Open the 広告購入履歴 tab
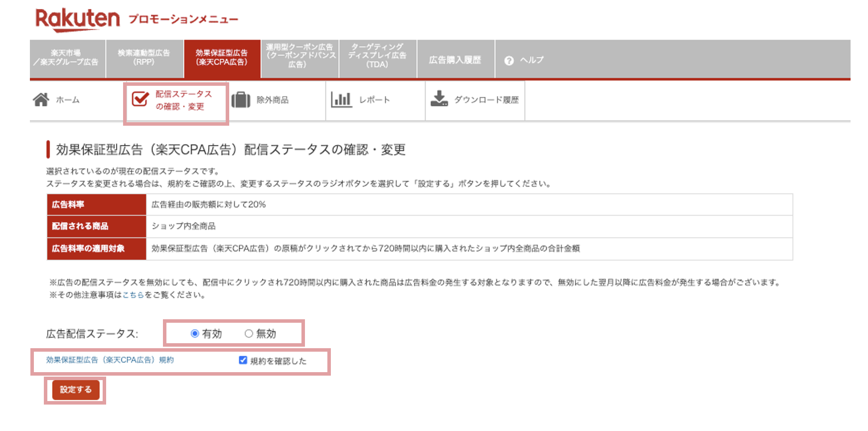This screenshot has height=431, width=868. 455,59
